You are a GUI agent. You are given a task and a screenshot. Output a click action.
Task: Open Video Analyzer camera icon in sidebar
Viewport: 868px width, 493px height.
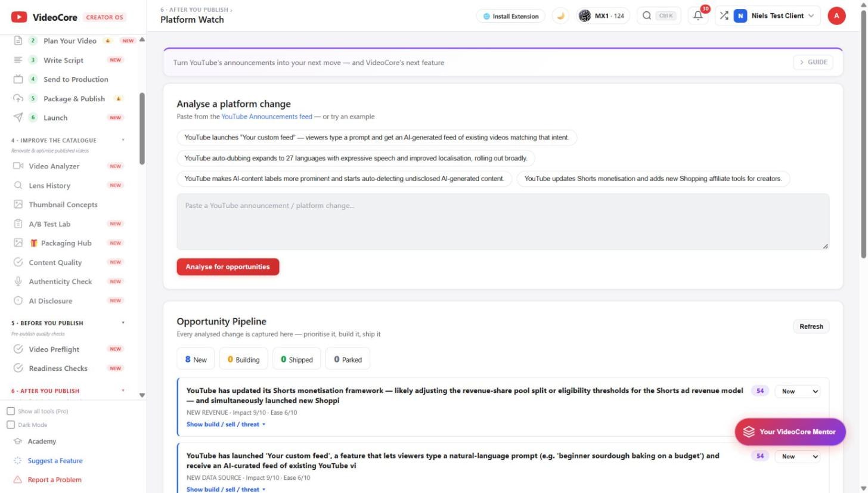coord(18,166)
